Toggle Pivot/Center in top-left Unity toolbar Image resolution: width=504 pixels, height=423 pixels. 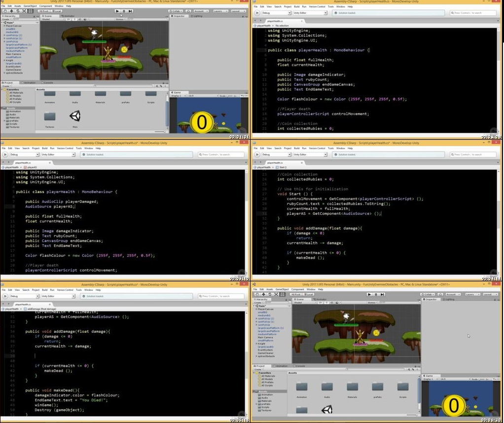[x=43, y=11]
